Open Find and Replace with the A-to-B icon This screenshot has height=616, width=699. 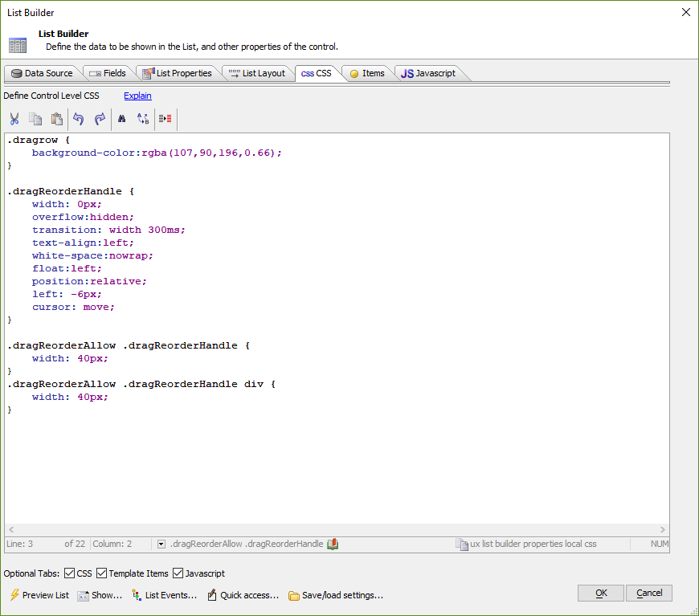143,119
